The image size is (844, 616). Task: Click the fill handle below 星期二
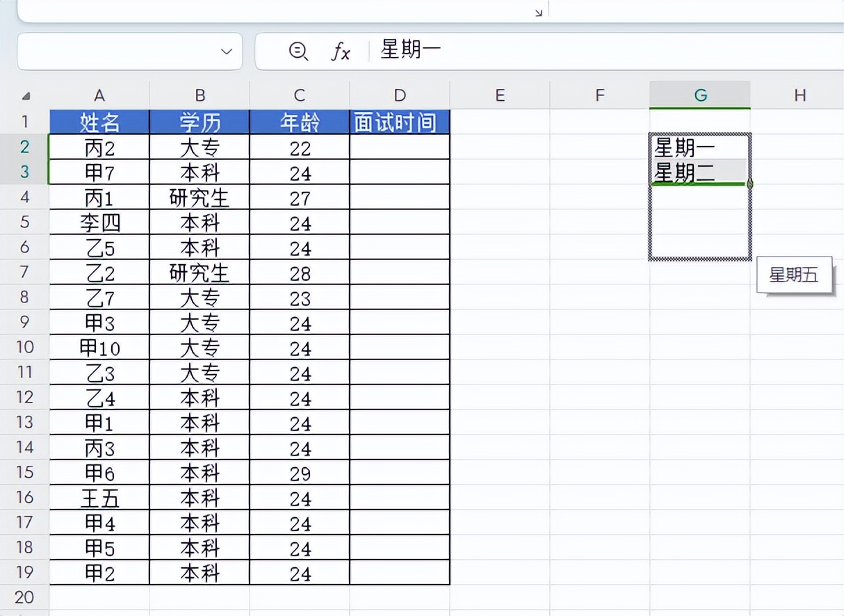click(749, 184)
